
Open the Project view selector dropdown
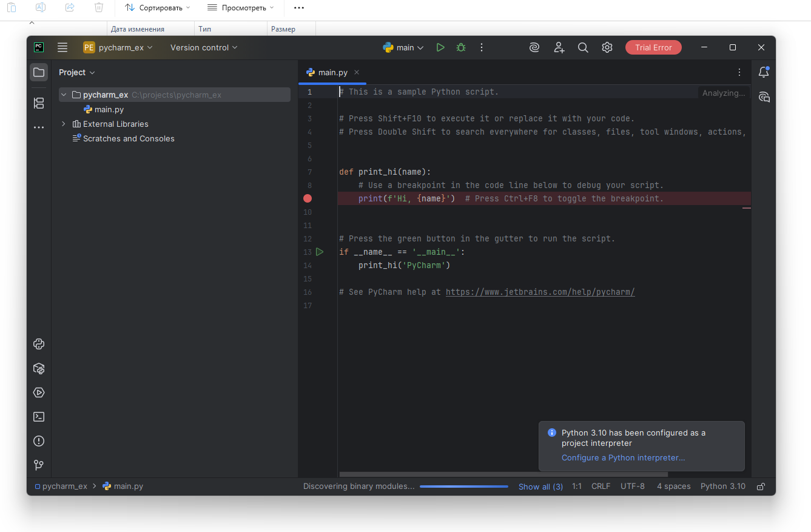[x=77, y=72]
